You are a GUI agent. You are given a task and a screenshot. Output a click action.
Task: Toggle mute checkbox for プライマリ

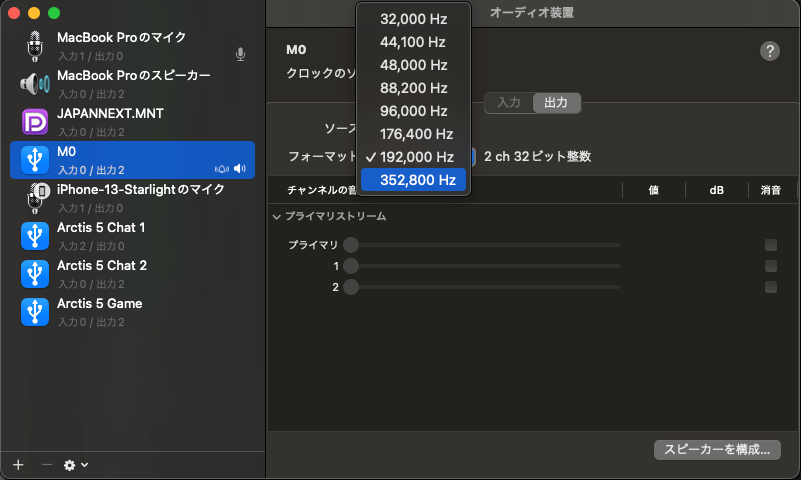tap(771, 245)
